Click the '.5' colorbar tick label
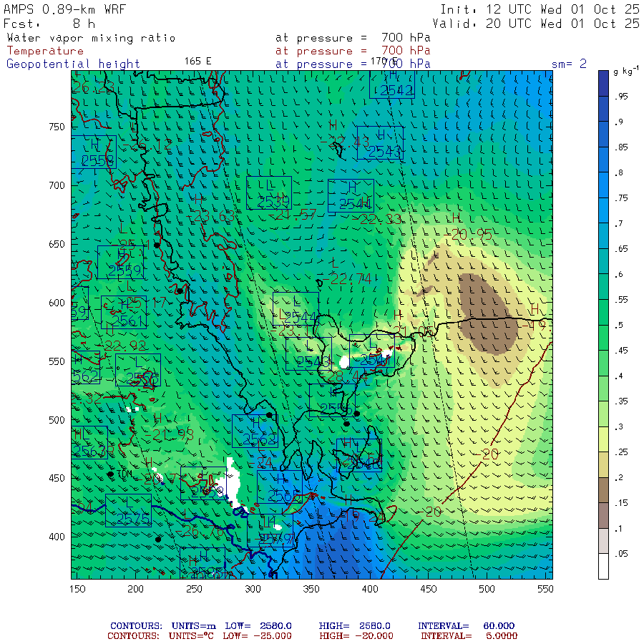644x644 pixels. [618, 325]
